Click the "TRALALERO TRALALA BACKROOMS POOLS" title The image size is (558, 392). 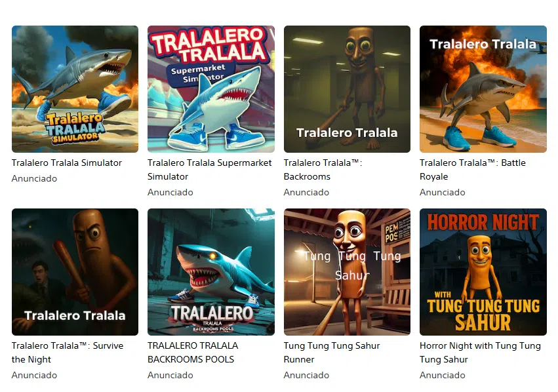coord(193,353)
